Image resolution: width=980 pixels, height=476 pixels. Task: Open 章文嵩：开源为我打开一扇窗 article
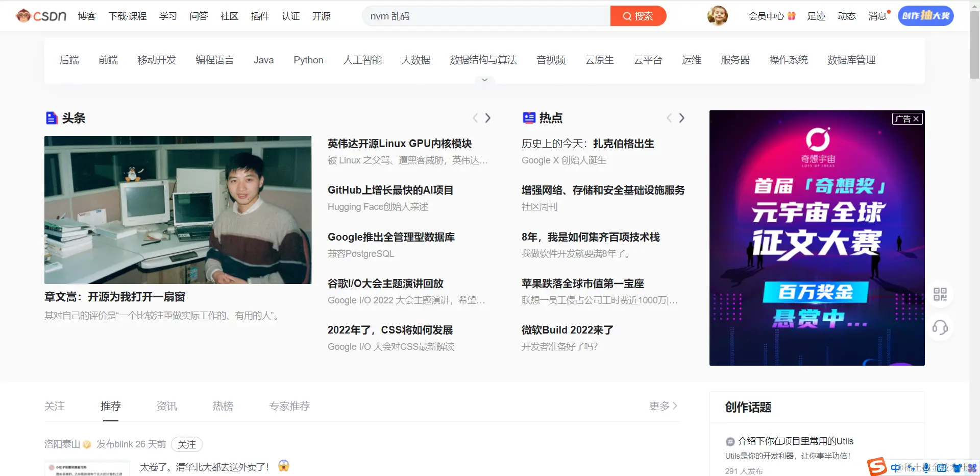pyautogui.click(x=115, y=297)
